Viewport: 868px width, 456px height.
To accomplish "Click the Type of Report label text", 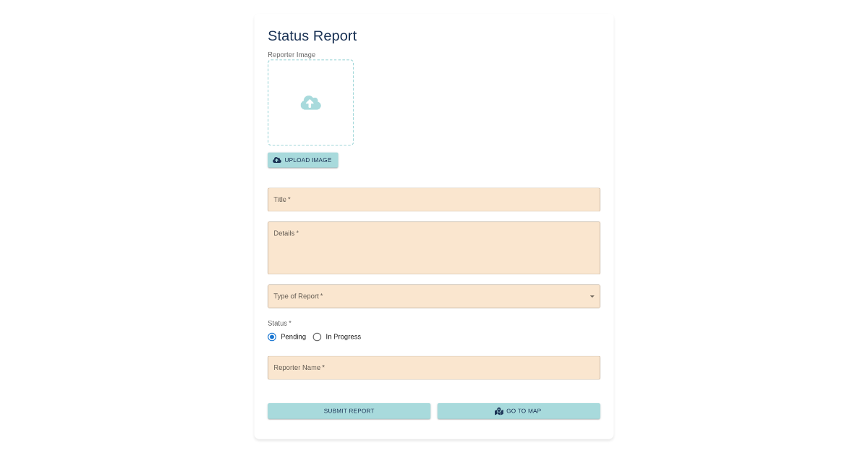I will click(298, 296).
